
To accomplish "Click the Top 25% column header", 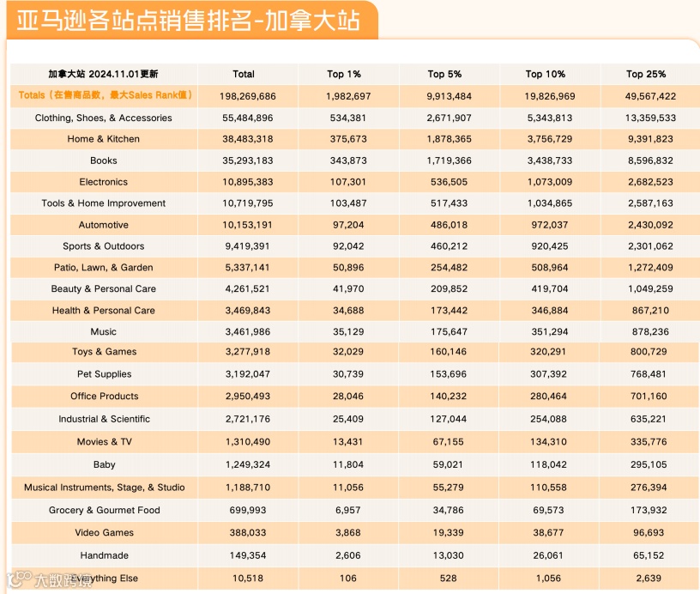I will click(646, 74).
